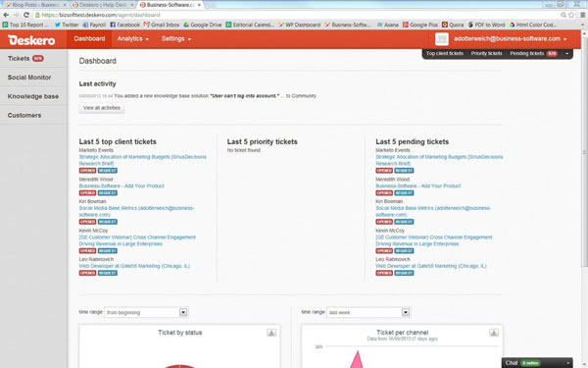Expand the Analytics dropdown menu
Viewport: 588px width, 368px height.
point(132,39)
